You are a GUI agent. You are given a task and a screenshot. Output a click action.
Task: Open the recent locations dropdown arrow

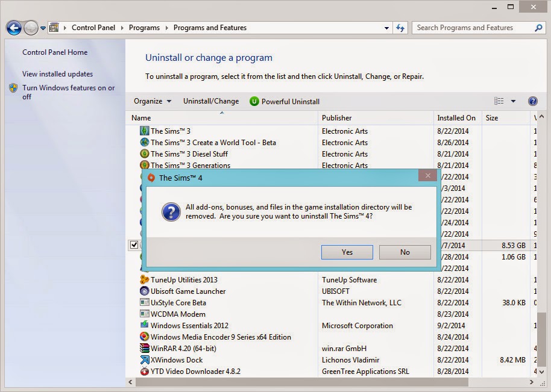coord(43,28)
